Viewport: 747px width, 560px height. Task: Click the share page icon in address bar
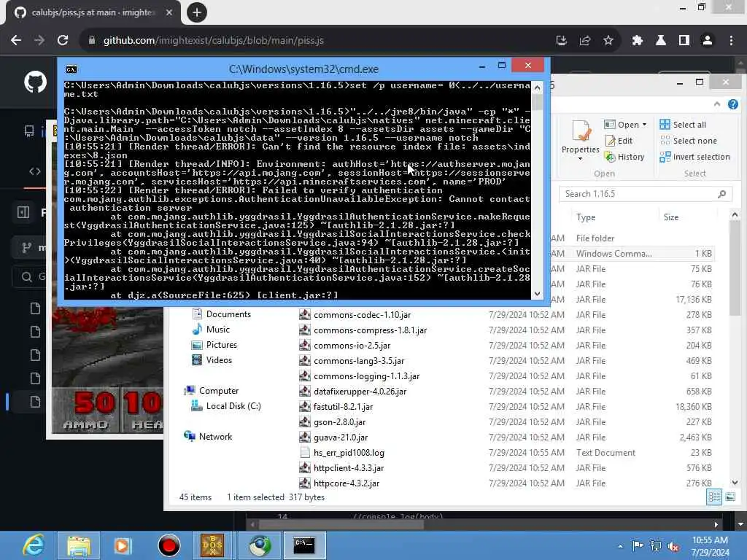pyautogui.click(x=585, y=41)
